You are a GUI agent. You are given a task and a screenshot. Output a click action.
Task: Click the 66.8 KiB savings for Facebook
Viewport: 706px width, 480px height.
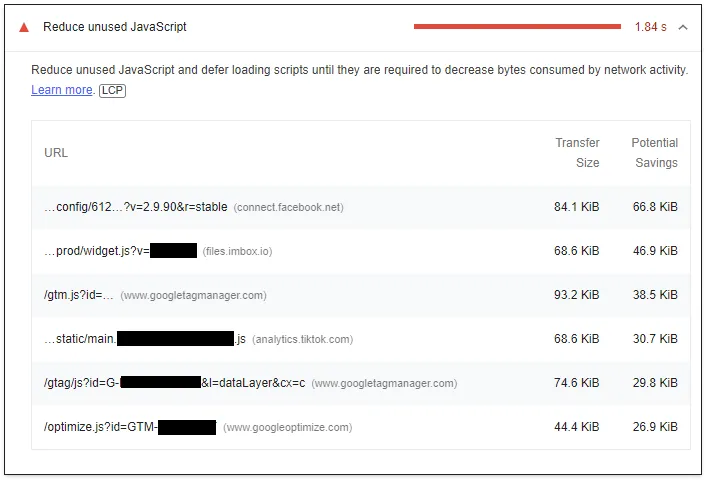655,207
